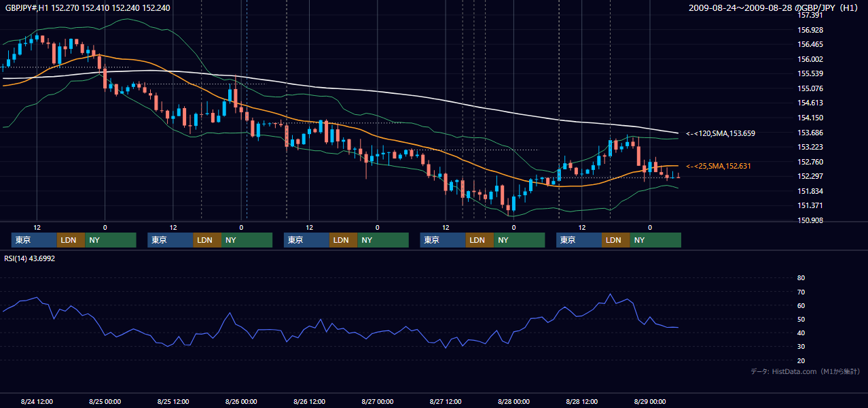The height and width of the screenshot is (408, 868).
Task: Click the RSI scale value 40
Action: 801,333
